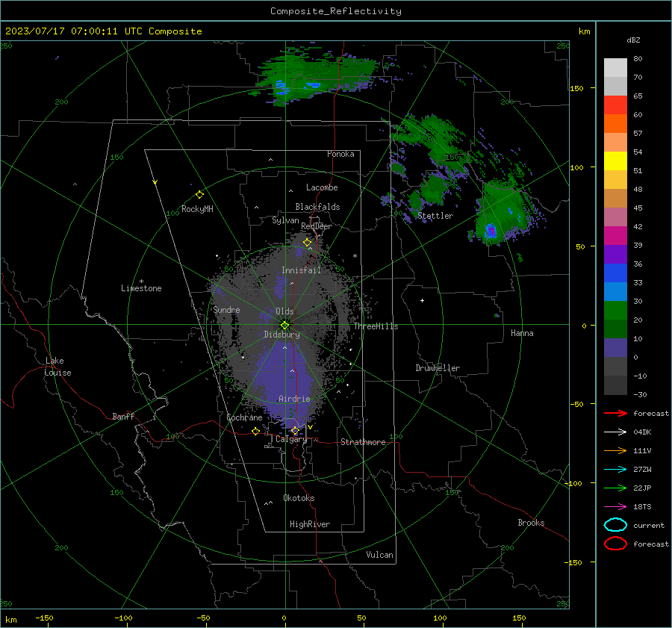Click the asterisk marker above Limestone
Viewport: 672px width, 628px height.
[141, 282]
